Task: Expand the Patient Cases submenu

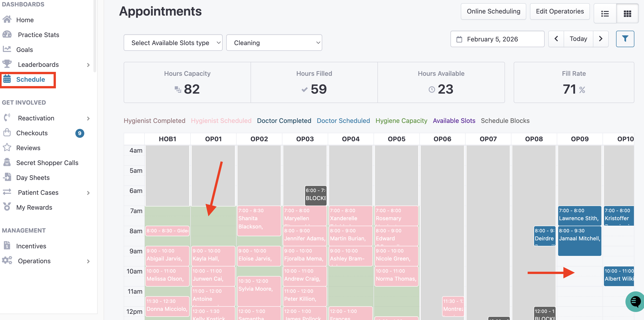Action: (x=88, y=193)
